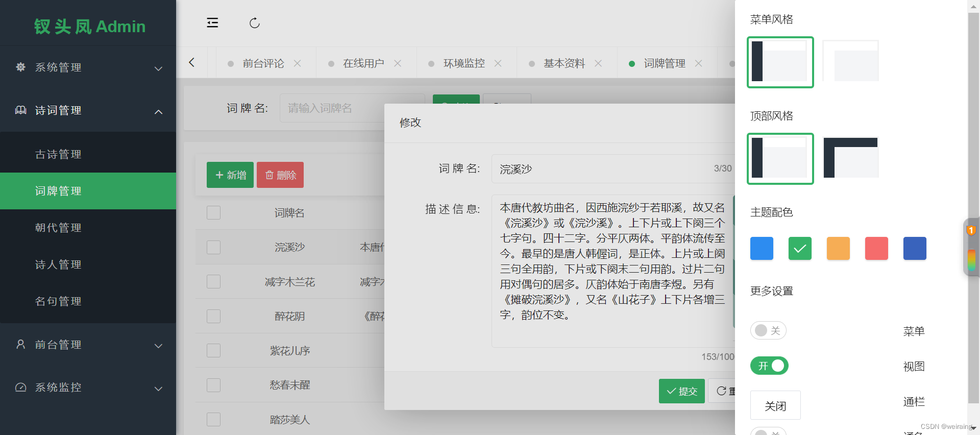
Task: Switch to the 基本资料 tab
Action: [564, 63]
